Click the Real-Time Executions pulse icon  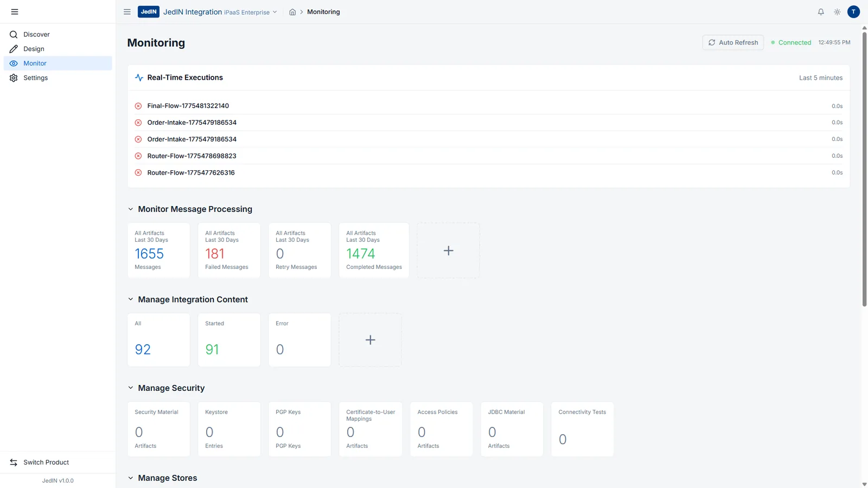point(139,78)
